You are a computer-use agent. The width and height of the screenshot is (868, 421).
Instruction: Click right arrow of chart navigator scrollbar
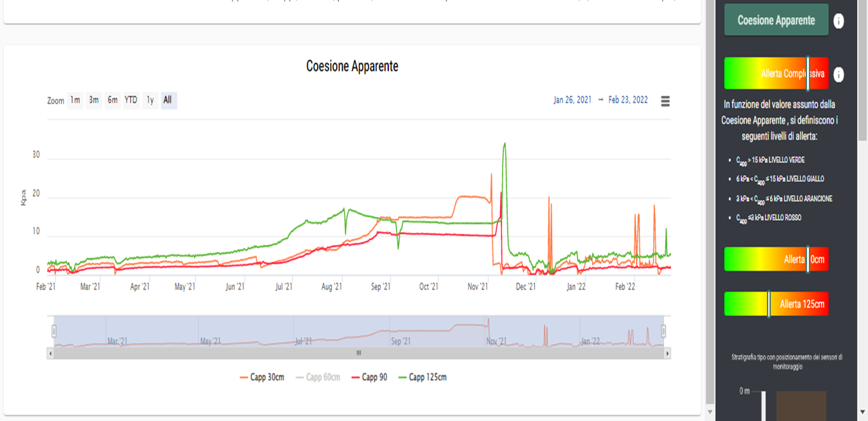click(x=667, y=353)
